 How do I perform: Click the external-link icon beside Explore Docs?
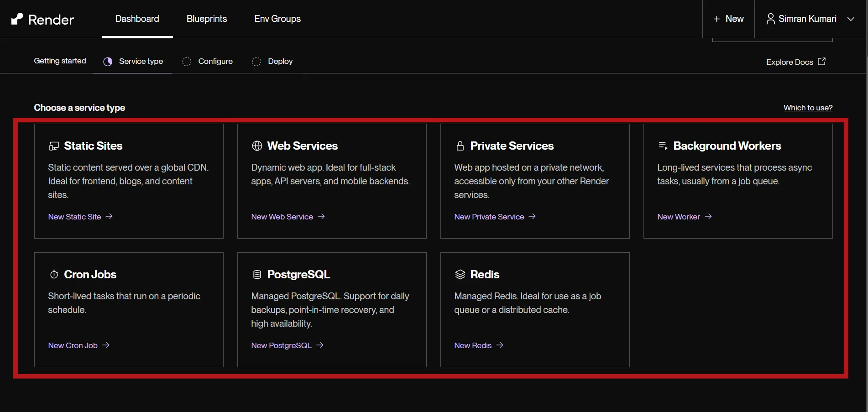click(822, 61)
